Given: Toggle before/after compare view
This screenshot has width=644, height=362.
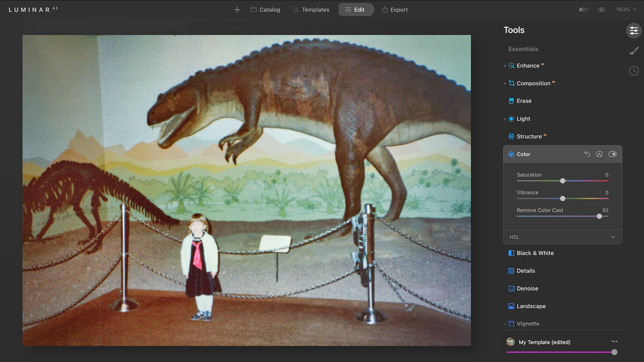Looking at the screenshot, I should coord(583,10).
